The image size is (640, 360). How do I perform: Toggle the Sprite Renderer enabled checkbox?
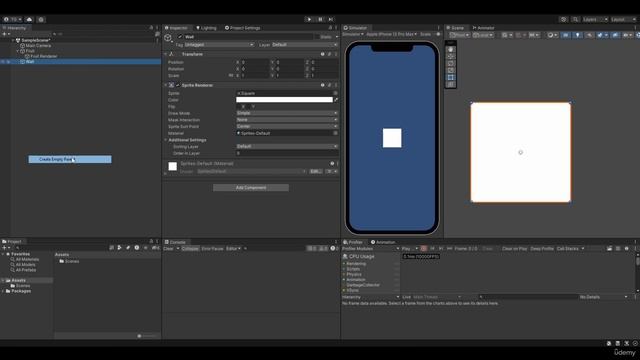pos(178,85)
